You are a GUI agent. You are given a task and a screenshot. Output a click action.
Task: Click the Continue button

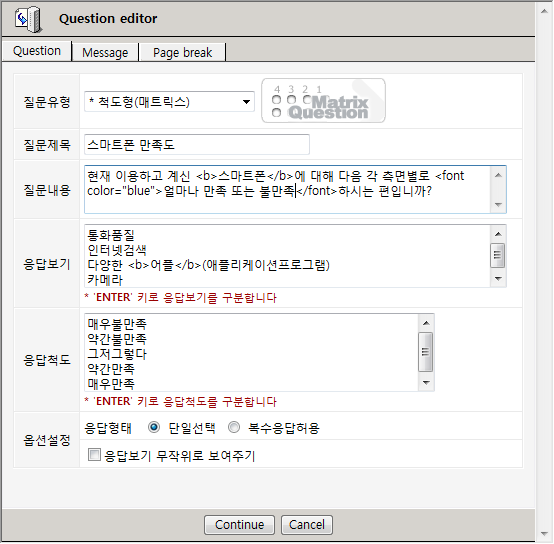click(239, 525)
